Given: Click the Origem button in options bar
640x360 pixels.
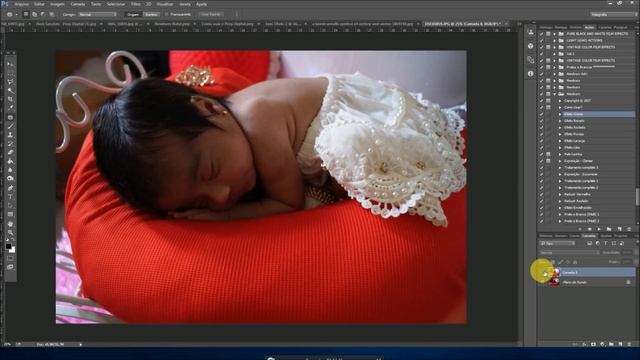Looking at the screenshot, I should tap(133, 14).
